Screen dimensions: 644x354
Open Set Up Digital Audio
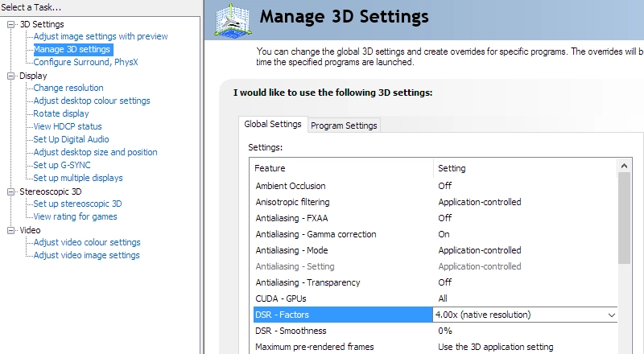[x=71, y=139]
